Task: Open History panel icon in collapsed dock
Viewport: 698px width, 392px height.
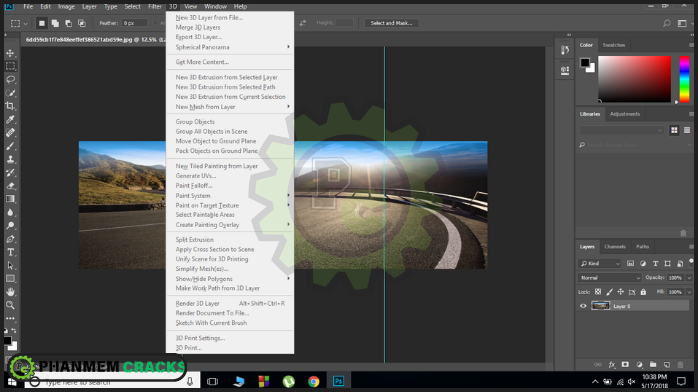Action: coord(564,50)
